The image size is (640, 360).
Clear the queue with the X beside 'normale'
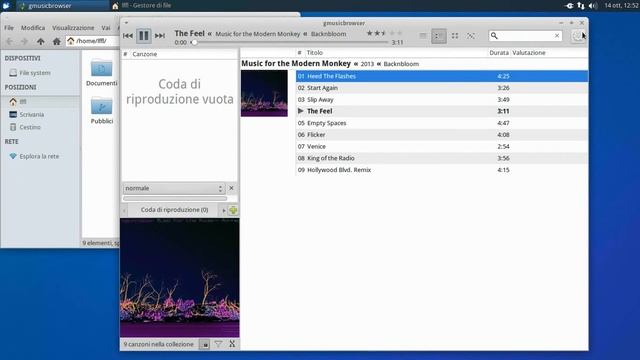click(x=231, y=188)
